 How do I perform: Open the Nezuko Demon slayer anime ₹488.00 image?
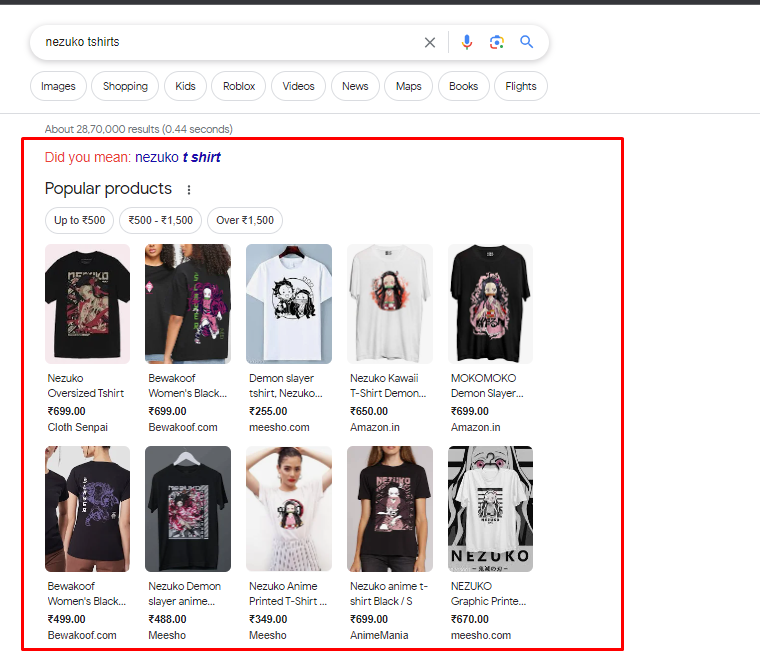coord(188,509)
